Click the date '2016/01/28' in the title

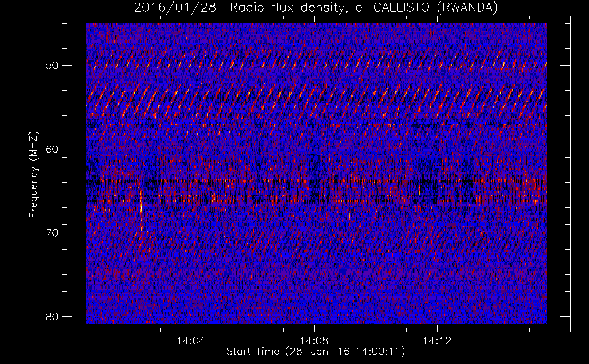click(x=175, y=7)
